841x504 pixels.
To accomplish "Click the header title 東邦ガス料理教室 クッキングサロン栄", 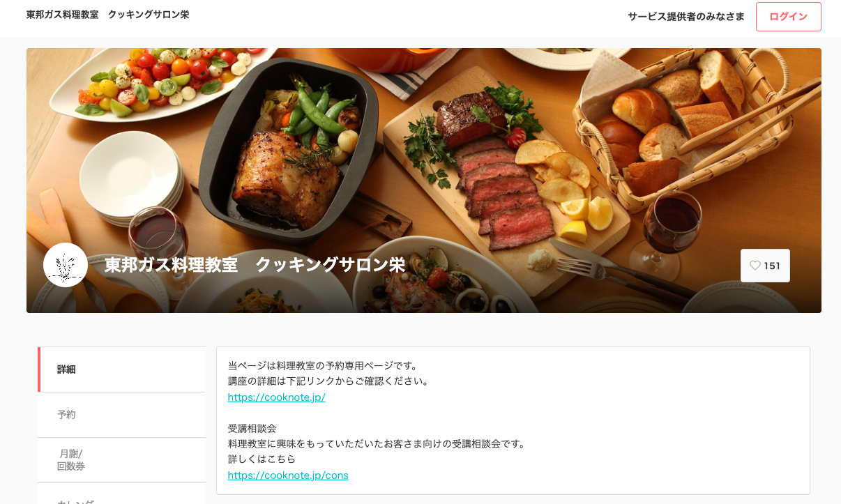I will tap(107, 15).
